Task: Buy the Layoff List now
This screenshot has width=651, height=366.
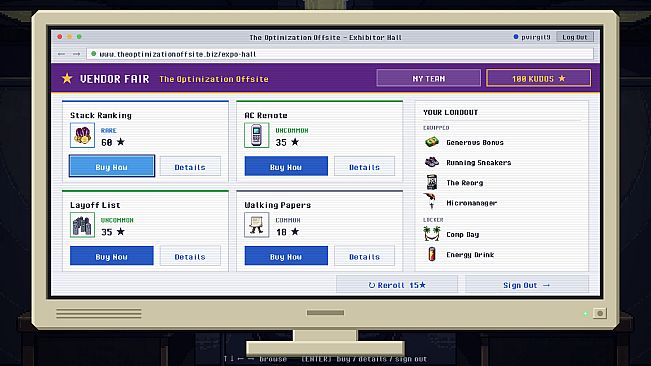Action: click(112, 256)
